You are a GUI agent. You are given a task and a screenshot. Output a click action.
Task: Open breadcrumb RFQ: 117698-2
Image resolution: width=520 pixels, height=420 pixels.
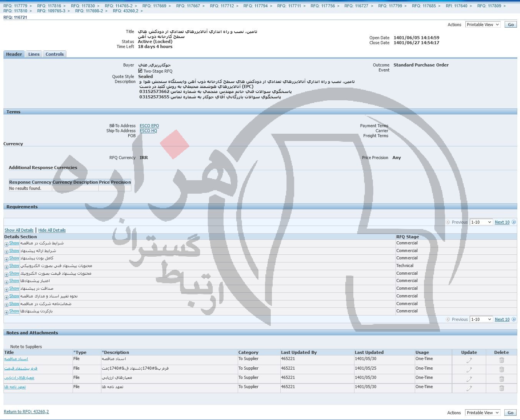(x=89, y=11)
